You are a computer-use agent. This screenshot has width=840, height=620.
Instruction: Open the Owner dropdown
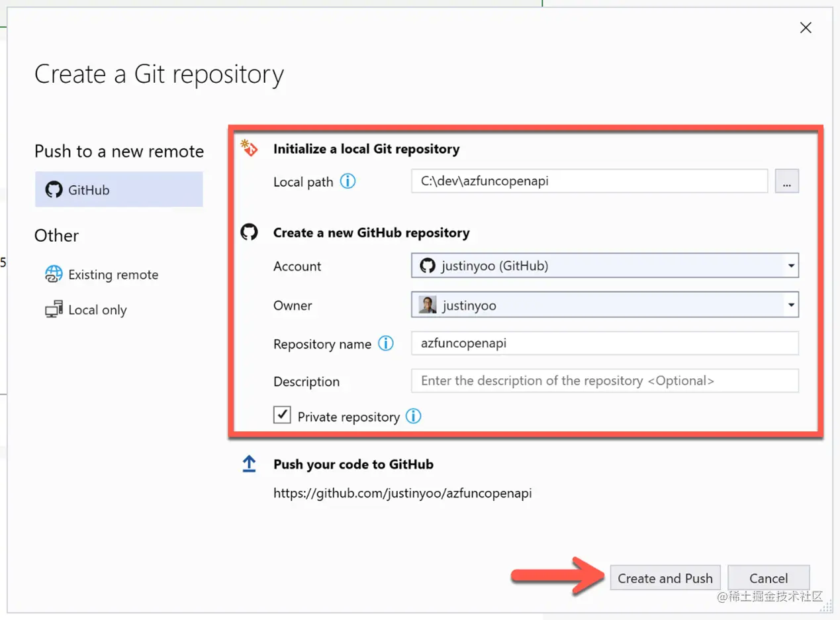(605, 305)
